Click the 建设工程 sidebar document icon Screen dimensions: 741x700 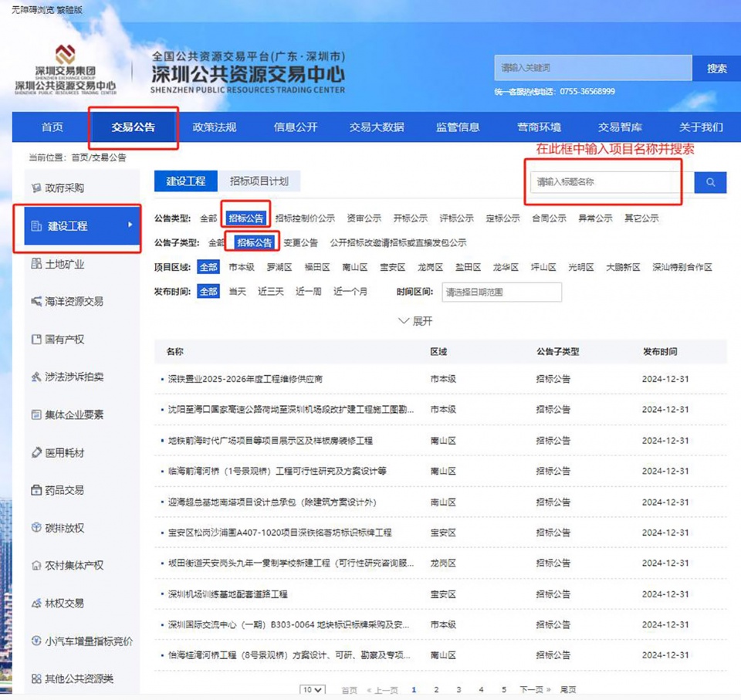(36, 226)
